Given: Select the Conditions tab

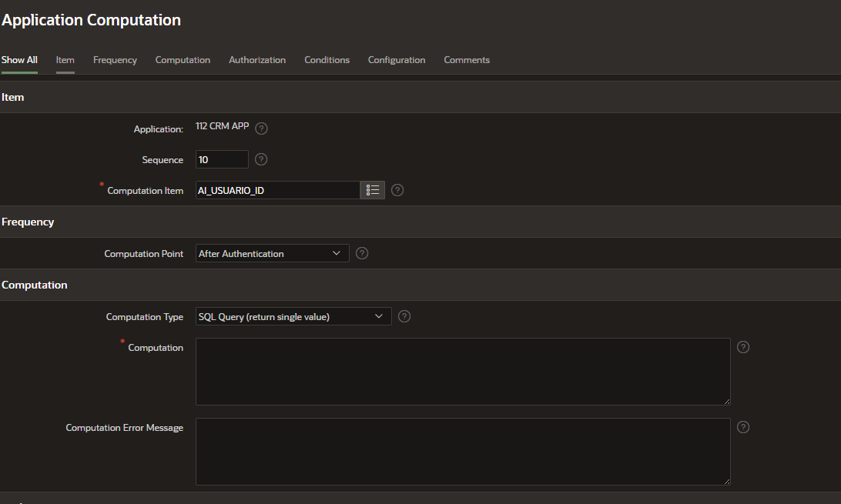Looking at the screenshot, I should (x=327, y=60).
